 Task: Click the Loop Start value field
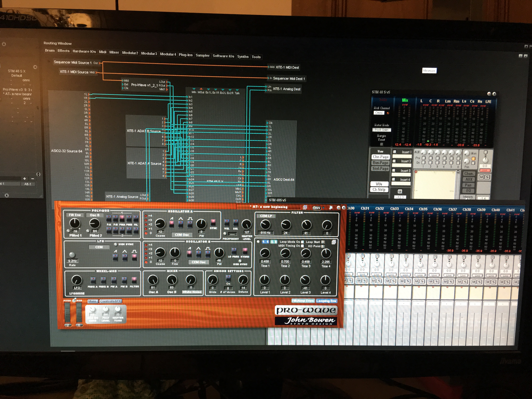(323, 242)
